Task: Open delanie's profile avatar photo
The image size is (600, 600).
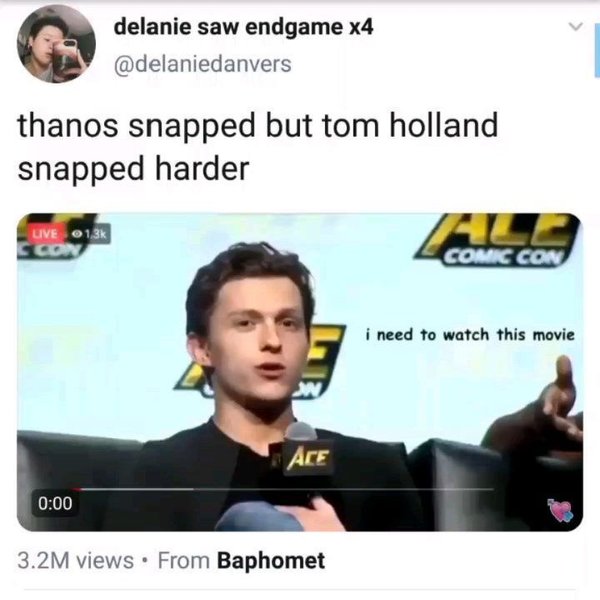Action: (56, 44)
